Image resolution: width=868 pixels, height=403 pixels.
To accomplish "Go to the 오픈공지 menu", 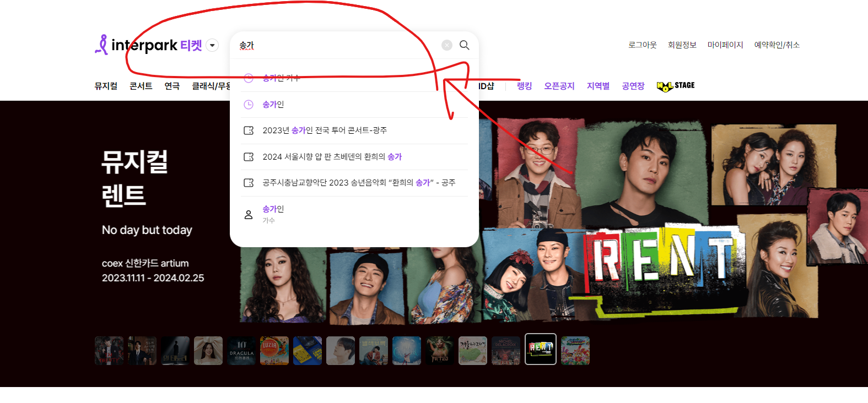I will (x=559, y=86).
